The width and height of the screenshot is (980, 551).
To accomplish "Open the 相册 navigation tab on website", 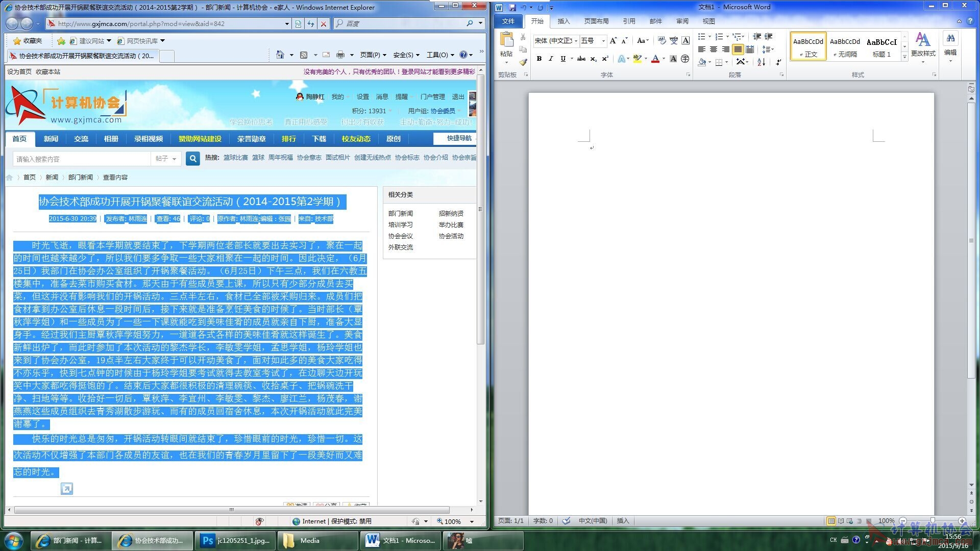I will click(x=111, y=139).
